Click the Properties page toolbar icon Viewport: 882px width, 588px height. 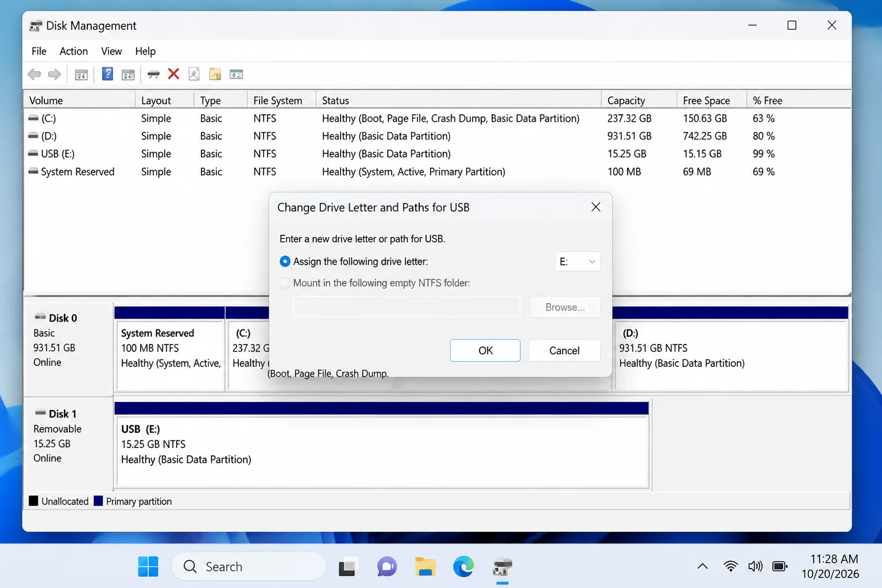[x=194, y=73]
